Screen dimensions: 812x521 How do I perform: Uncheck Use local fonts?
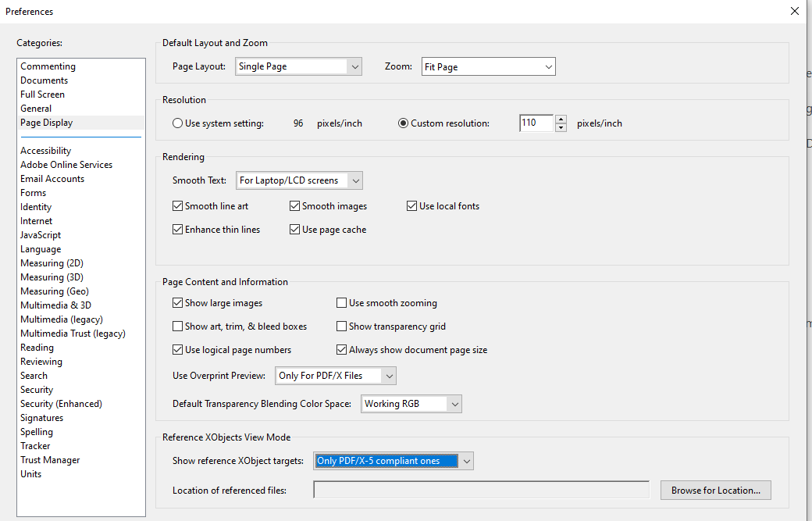[411, 206]
